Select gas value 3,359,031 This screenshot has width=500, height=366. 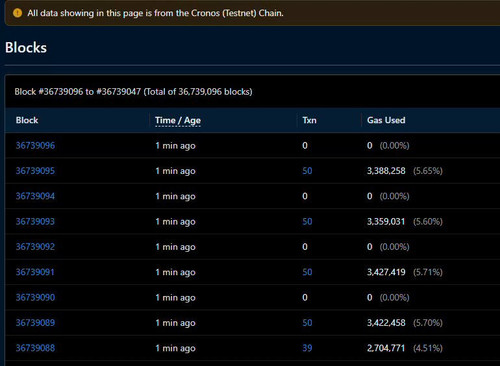click(x=386, y=222)
